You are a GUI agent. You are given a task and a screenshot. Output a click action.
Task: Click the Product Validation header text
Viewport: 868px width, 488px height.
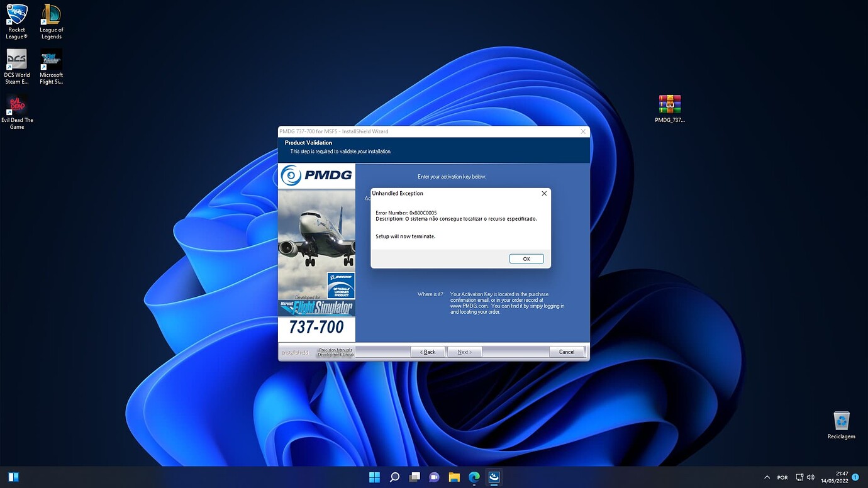[308, 143]
